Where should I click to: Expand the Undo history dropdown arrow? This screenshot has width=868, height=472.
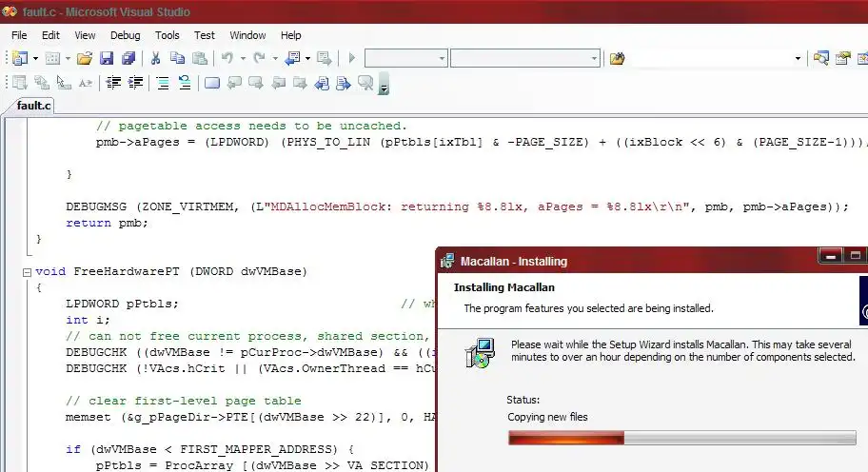pyautogui.click(x=243, y=58)
